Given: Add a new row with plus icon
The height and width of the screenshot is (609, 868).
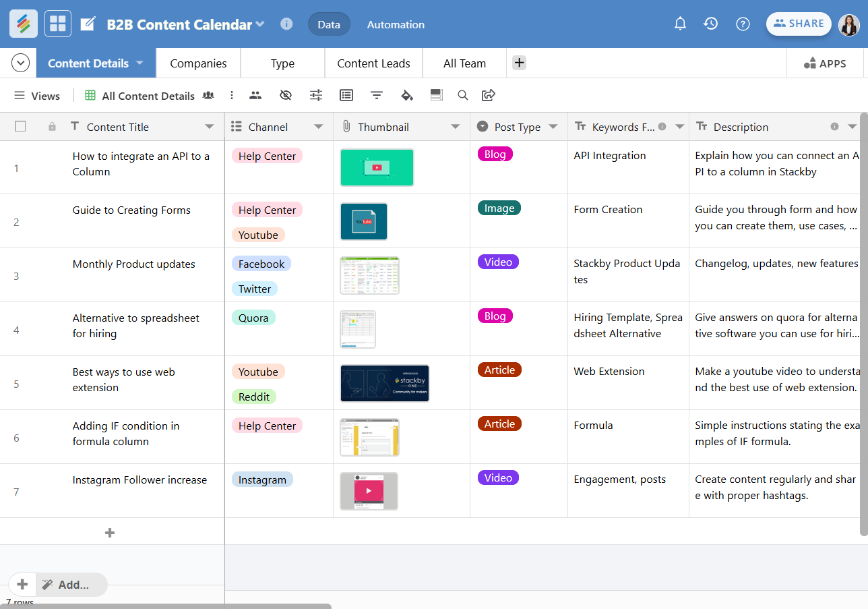Looking at the screenshot, I should point(110,533).
